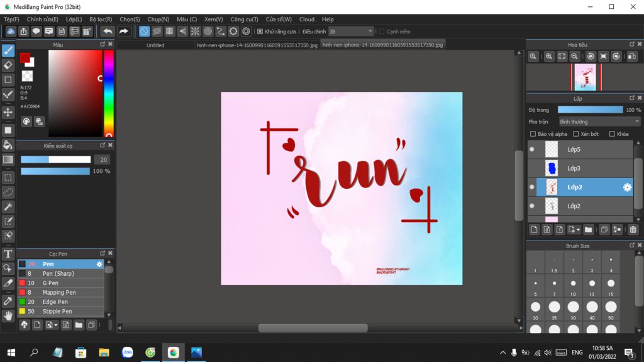Turn off snap with the blue circle icon
The height and width of the screenshot is (362, 644).
point(144,31)
